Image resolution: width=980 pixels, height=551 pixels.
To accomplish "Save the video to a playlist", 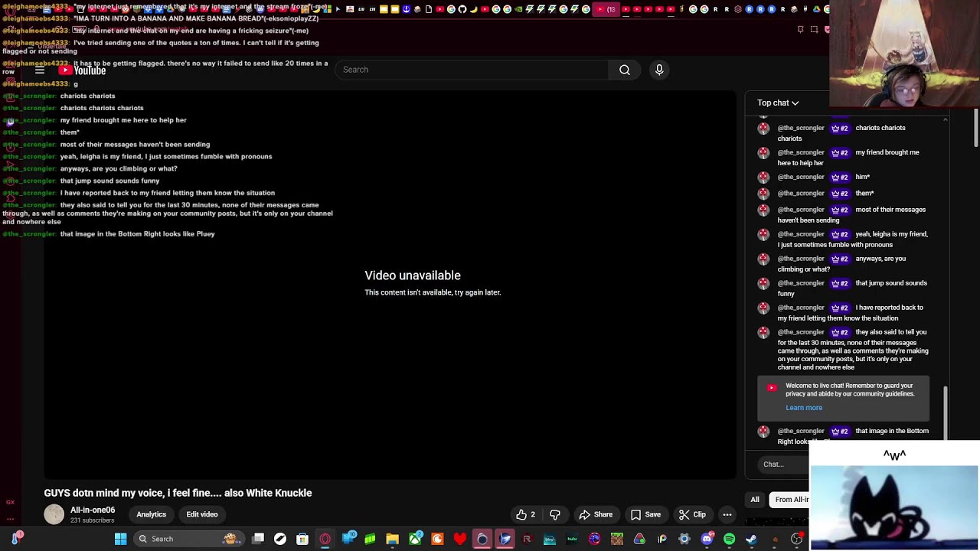I will click(x=645, y=514).
